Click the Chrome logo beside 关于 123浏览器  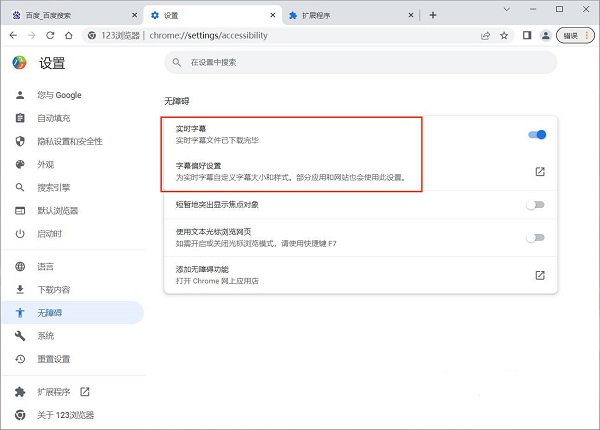20,415
